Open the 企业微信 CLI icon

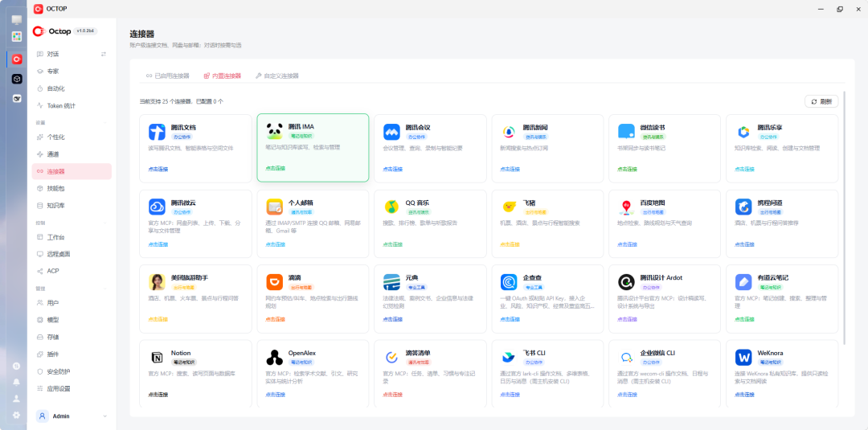pos(627,358)
